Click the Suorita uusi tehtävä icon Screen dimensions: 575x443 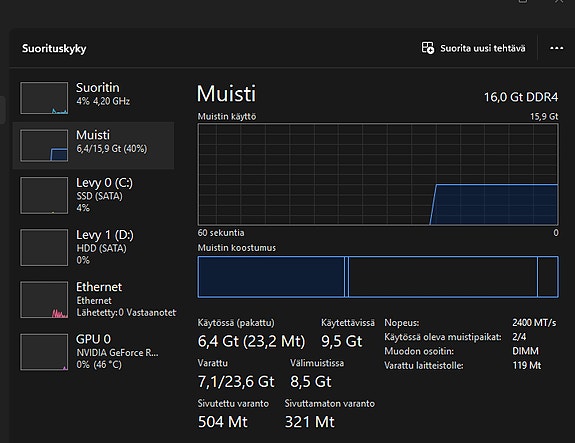click(428, 48)
